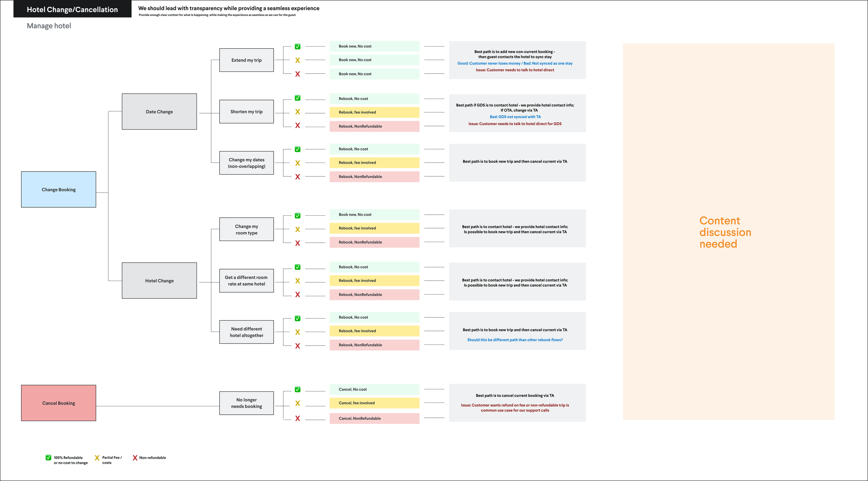Click green checkbox beside Get a different room rate
This screenshot has height=481, width=868.
tap(298, 267)
